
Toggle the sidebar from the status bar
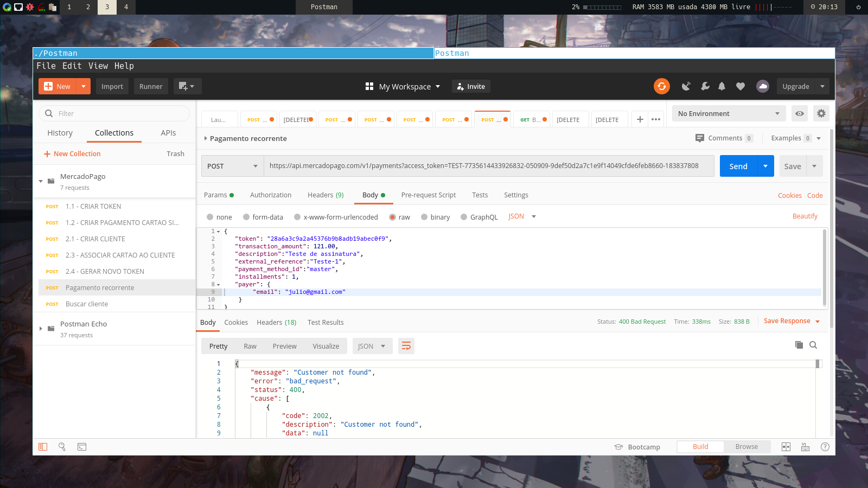tap(43, 447)
